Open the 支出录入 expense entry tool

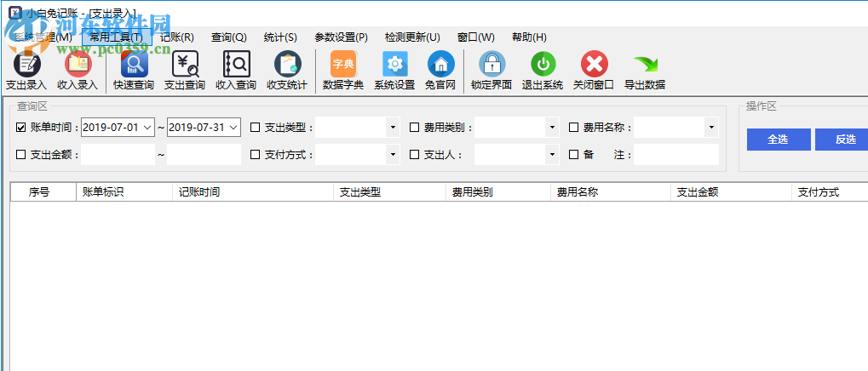click(x=26, y=71)
